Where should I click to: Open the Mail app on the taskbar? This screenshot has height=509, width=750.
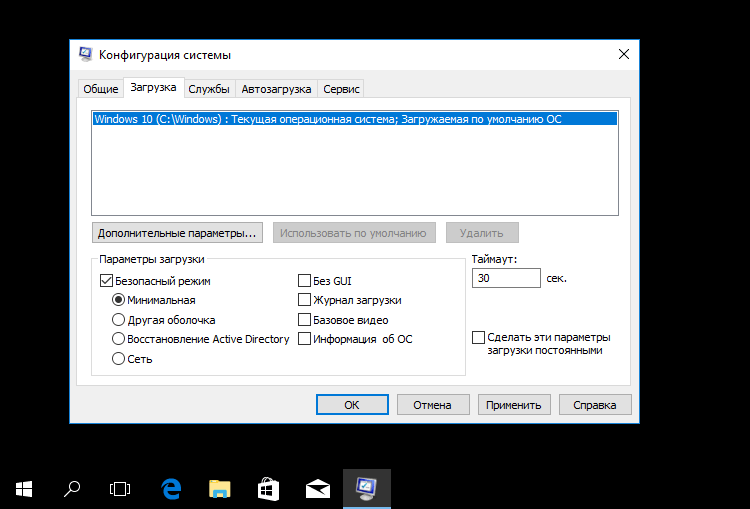click(x=317, y=488)
